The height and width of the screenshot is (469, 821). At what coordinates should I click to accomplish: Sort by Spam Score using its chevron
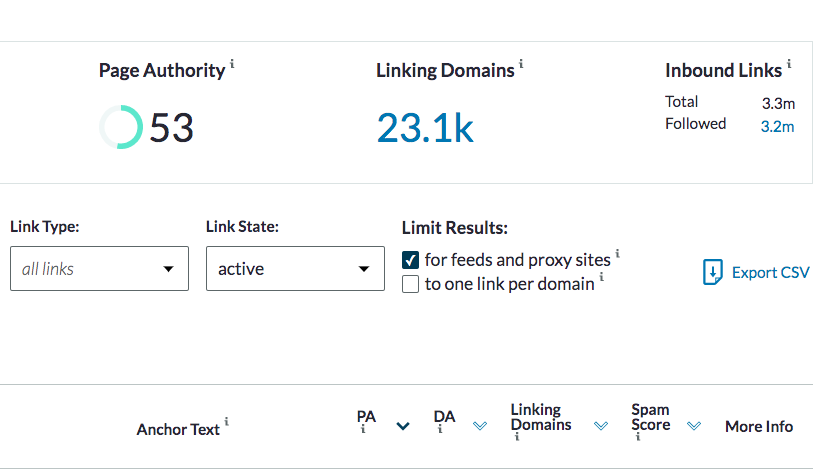(x=693, y=426)
